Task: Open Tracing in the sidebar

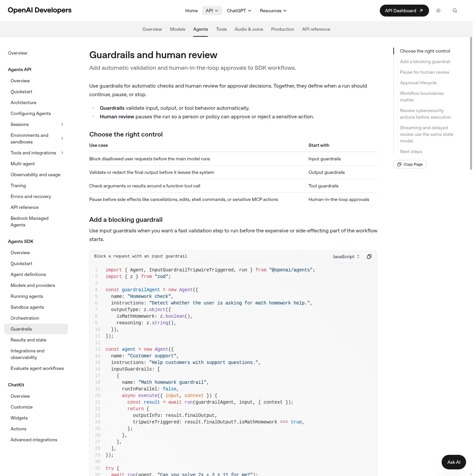Action: [36, 185]
